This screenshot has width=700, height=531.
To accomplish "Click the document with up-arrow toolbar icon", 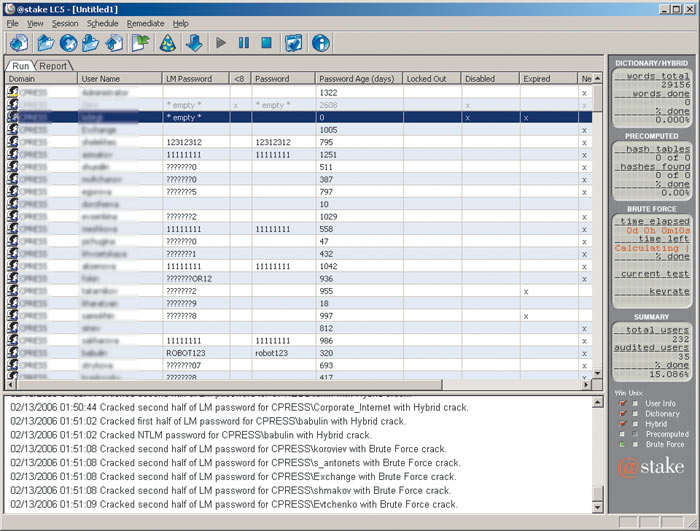I will pos(114,43).
